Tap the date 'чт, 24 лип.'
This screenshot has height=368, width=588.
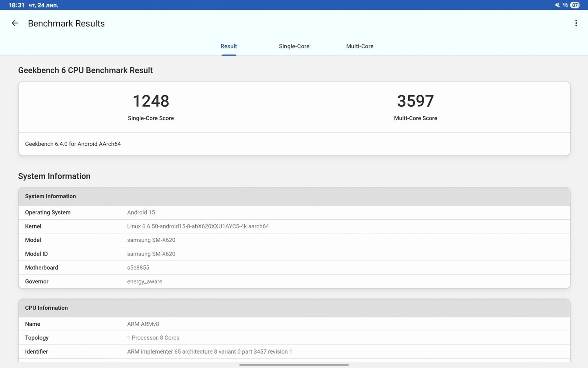[43, 5]
